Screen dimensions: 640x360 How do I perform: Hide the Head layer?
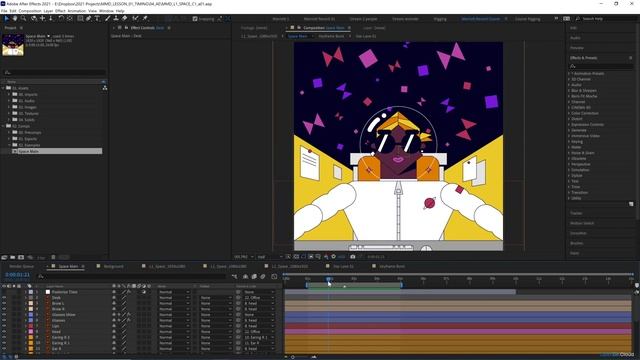[4, 332]
